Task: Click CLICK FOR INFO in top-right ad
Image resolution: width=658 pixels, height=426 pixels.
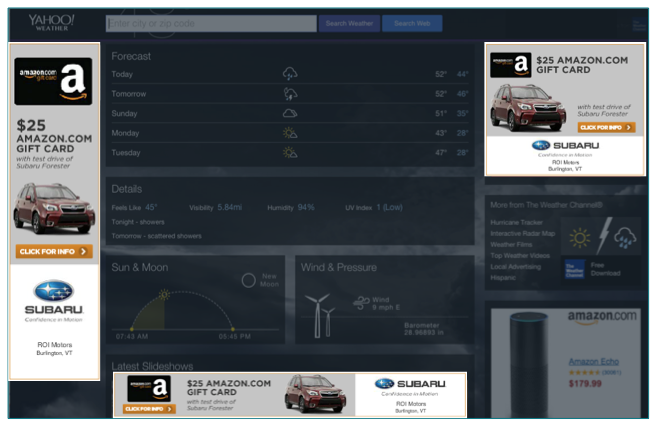Action: click(x=606, y=127)
